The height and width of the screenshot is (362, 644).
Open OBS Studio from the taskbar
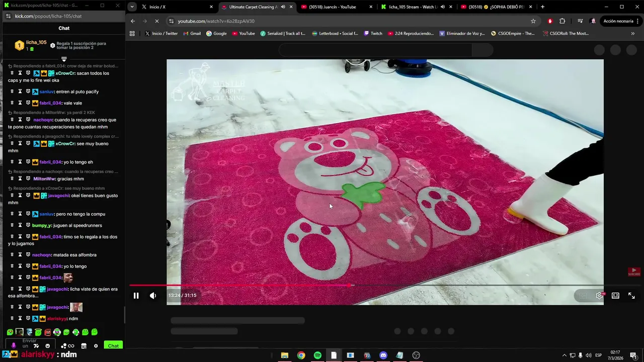pyautogui.click(x=416, y=355)
